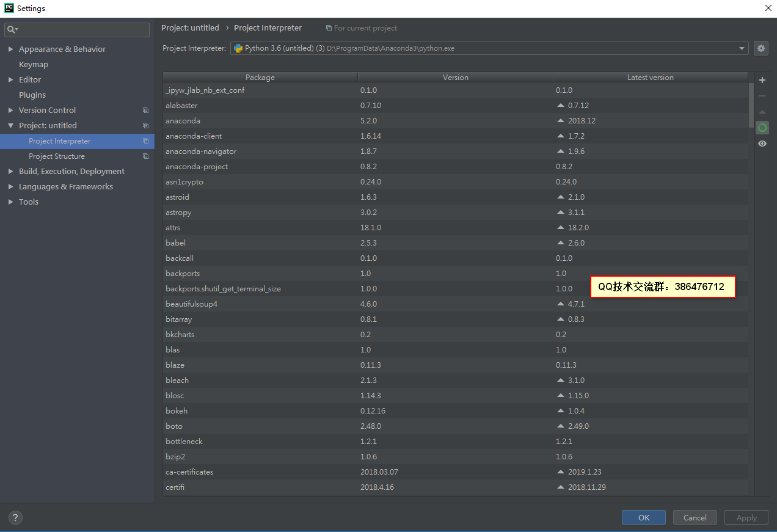The height and width of the screenshot is (532, 777).
Task: Click version 2.5.3 of babel
Action: tap(368, 242)
